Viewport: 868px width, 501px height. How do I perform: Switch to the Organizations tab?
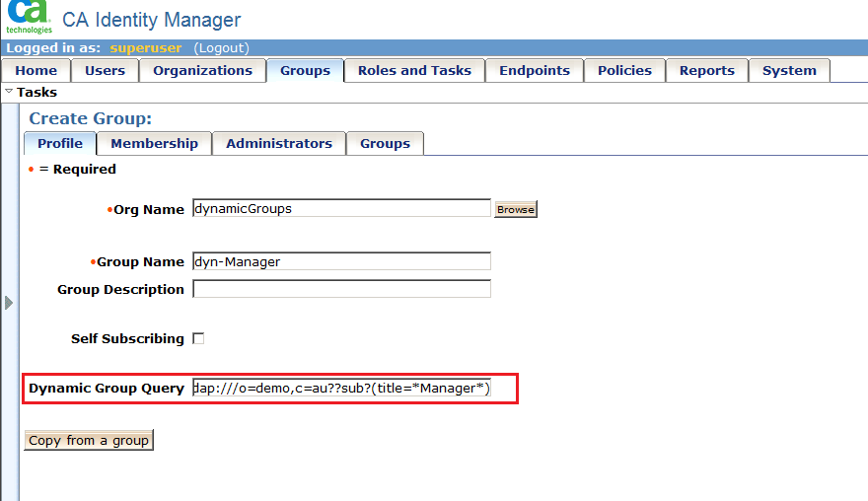coord(202,70)
